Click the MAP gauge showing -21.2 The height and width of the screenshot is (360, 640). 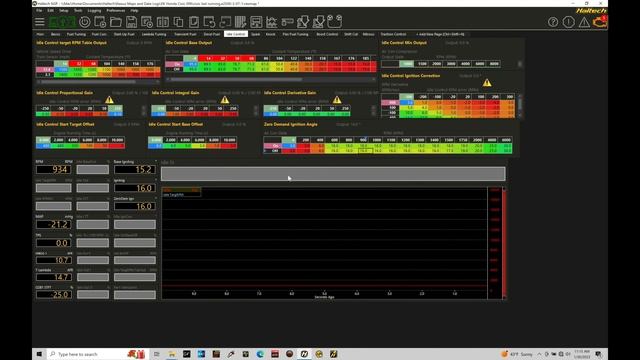pyautogui.click(x=53, y=224)
